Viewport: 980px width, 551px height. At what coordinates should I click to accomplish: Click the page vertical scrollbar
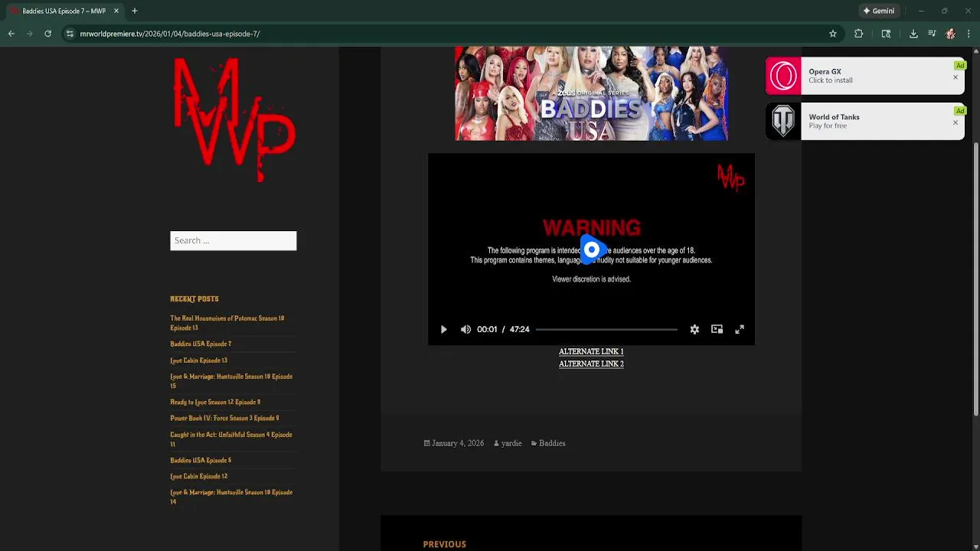pyautogui.click(x=975, y=279)
